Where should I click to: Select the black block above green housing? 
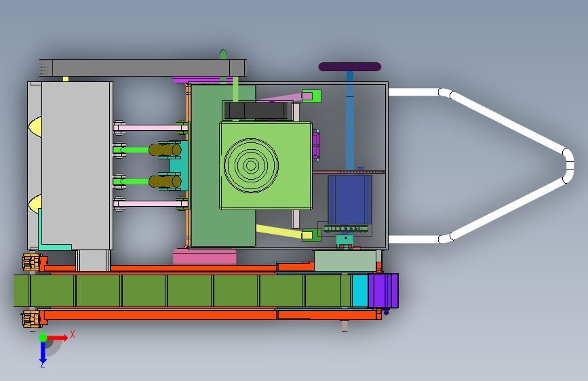(x=258, y=111)
